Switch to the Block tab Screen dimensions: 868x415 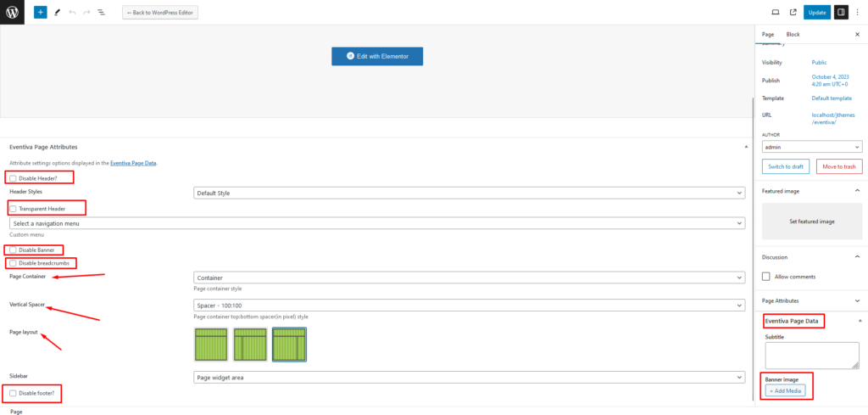click(793, 34)
